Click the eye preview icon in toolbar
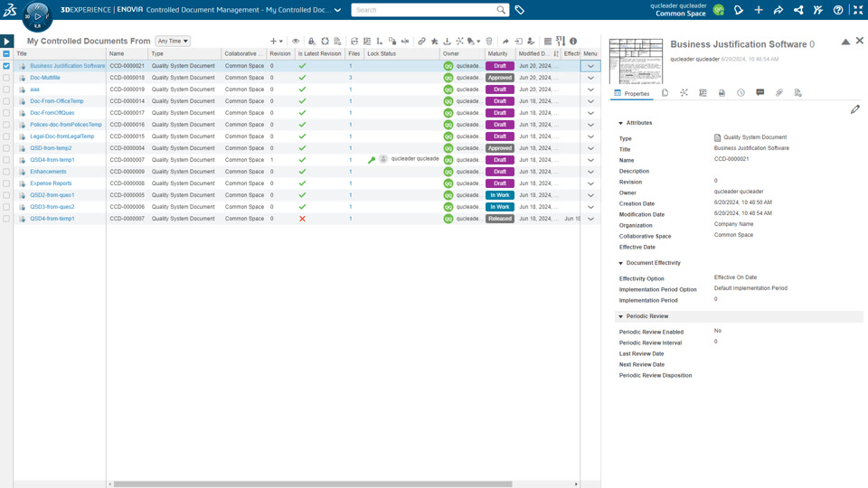Image resolution: width=868 pixels, height=488 pixels. click(296, 41)
